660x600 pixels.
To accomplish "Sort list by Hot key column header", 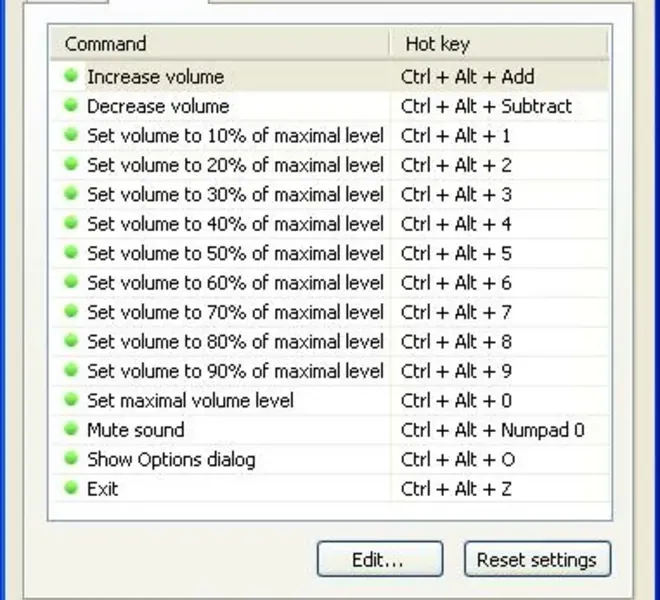I will click(x=498, y=43).
